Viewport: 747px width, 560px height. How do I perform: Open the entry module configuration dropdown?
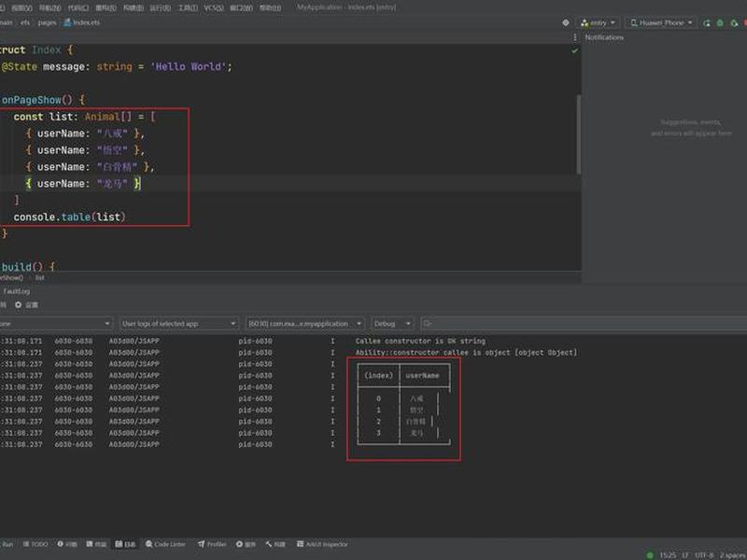point(598,22)
